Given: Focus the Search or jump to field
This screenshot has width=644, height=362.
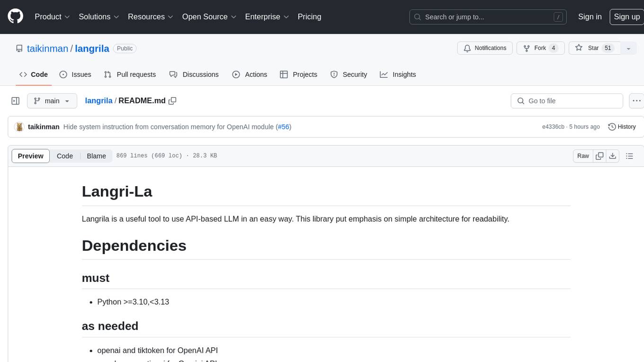Looking at the screenshot, I should 488,17.
